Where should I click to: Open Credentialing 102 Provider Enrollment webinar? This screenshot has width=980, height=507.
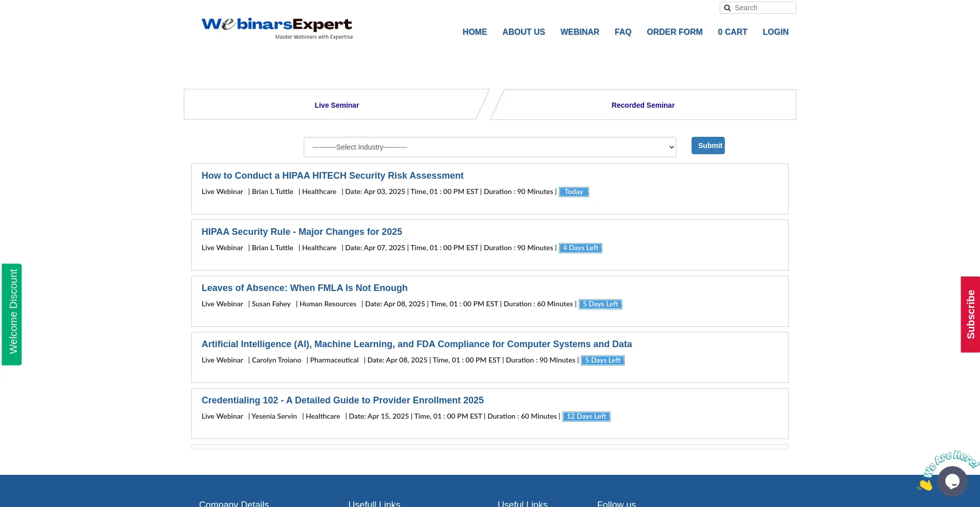(x=342, y=400)
